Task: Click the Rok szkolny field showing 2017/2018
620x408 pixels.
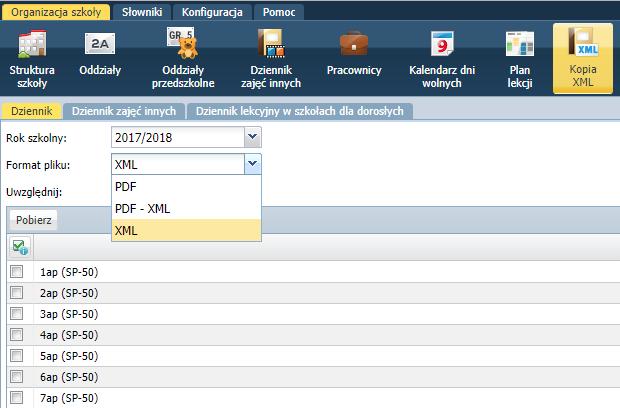Action: coord(178,137)
